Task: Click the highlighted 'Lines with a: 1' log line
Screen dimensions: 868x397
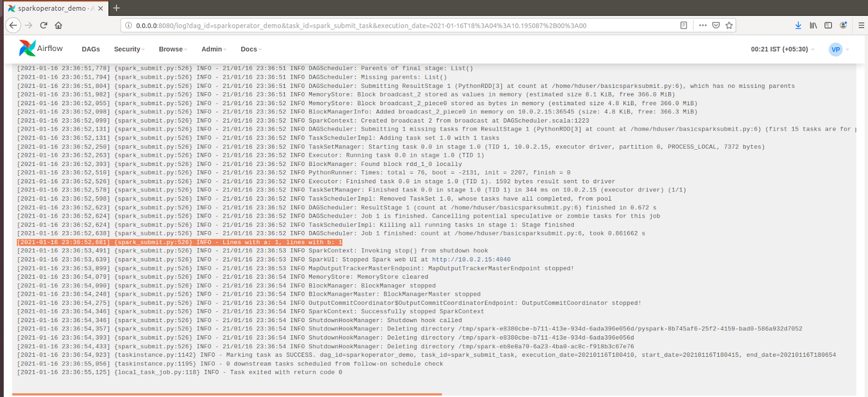Action: click(180, 242)
